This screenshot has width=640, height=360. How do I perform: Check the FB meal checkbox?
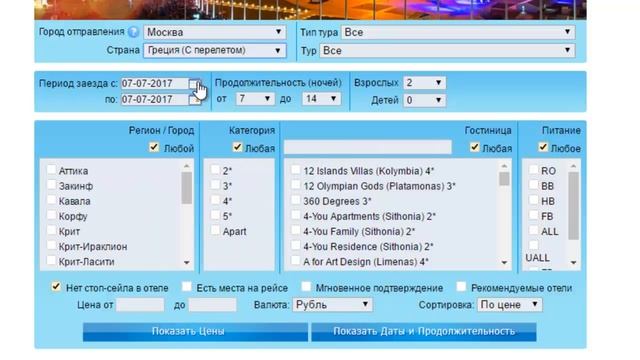(533, 215)
